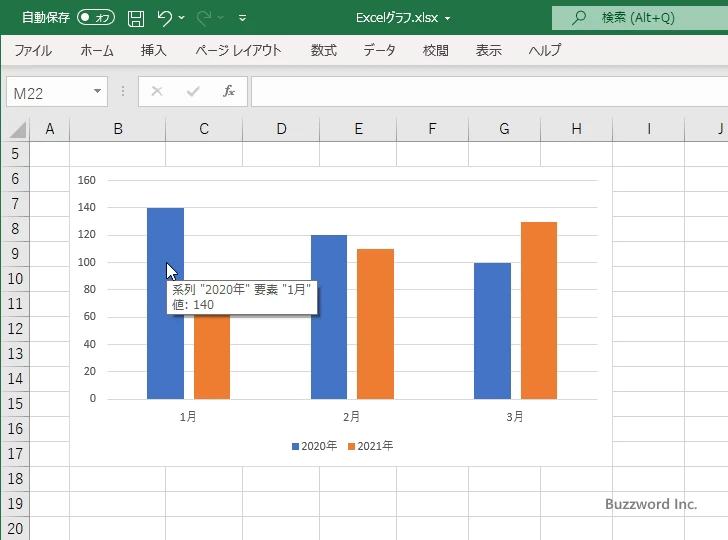Open the 表示 tab
Image resolution: width=728 pixels, height=540 pixels.
pos(488,50)
